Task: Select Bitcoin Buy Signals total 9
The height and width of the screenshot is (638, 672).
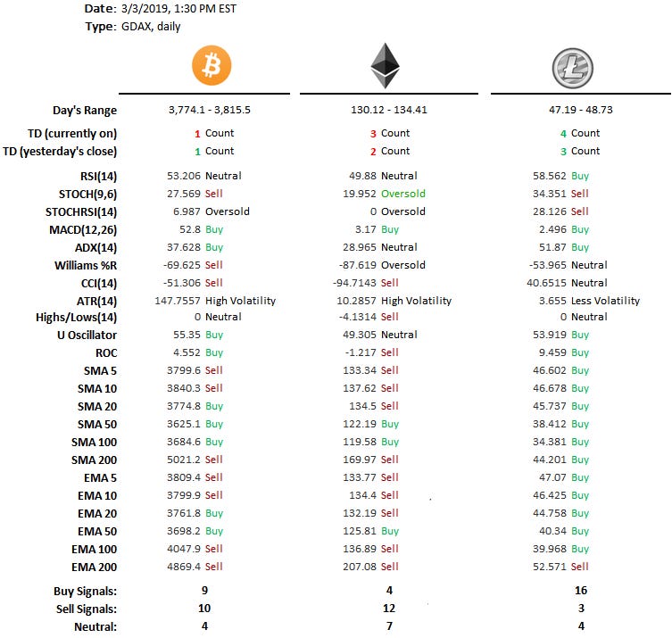Action: (204, 590)
